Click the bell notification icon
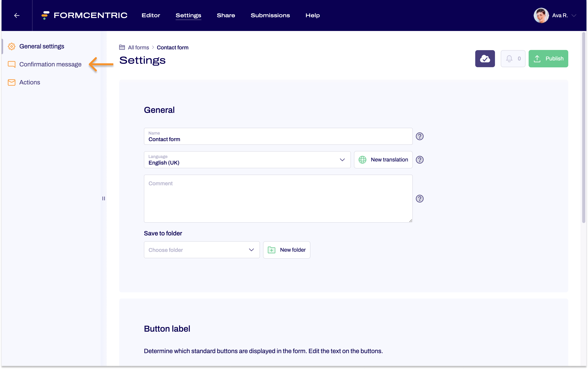Screen dimensions: 588x369 click(x=509, y=58)
